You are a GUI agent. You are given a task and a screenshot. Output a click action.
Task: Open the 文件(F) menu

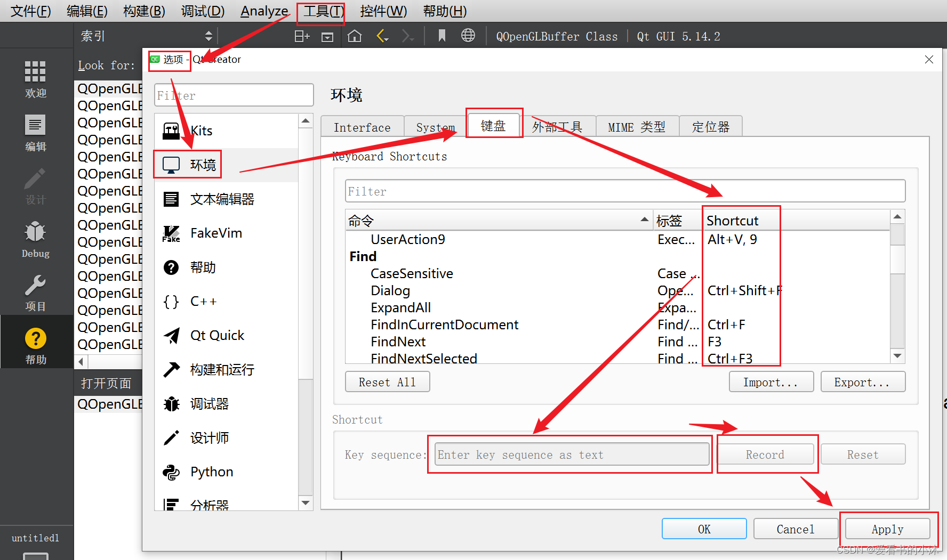[31, 11]
